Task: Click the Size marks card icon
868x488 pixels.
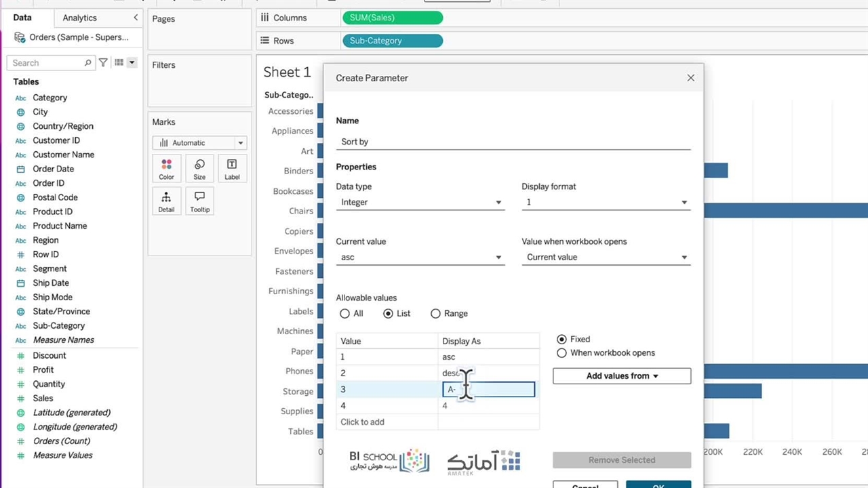Action: tap(199, 169)
